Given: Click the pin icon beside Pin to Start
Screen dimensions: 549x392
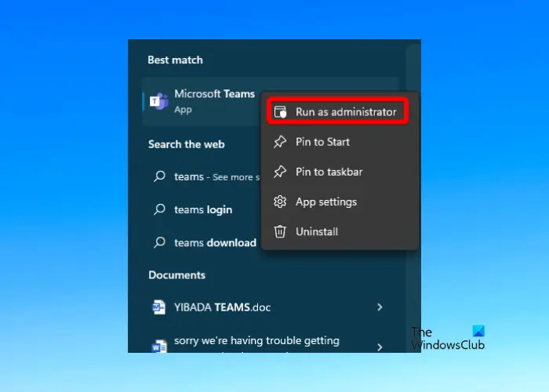Looking at the screenshot, I should point(280,142).
